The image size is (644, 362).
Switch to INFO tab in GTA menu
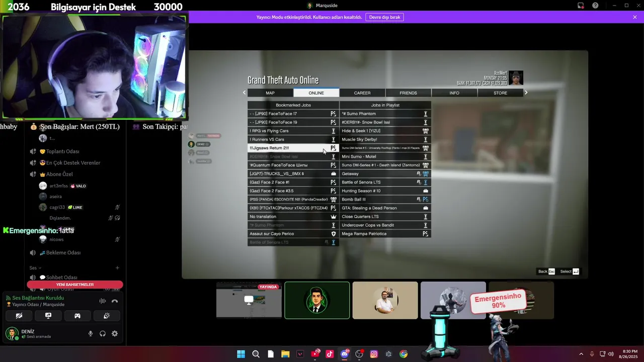[454, 93]
